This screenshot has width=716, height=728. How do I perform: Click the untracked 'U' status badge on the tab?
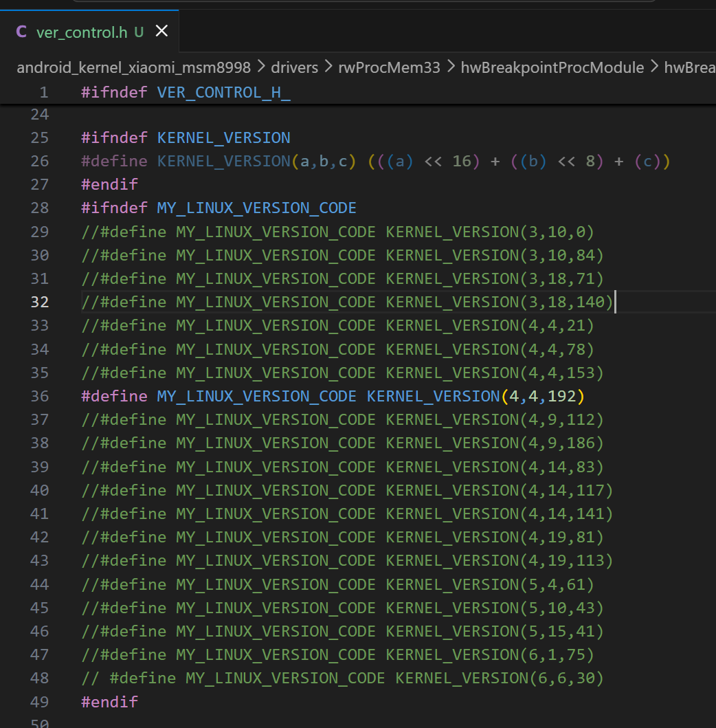[x=139, y=32]
